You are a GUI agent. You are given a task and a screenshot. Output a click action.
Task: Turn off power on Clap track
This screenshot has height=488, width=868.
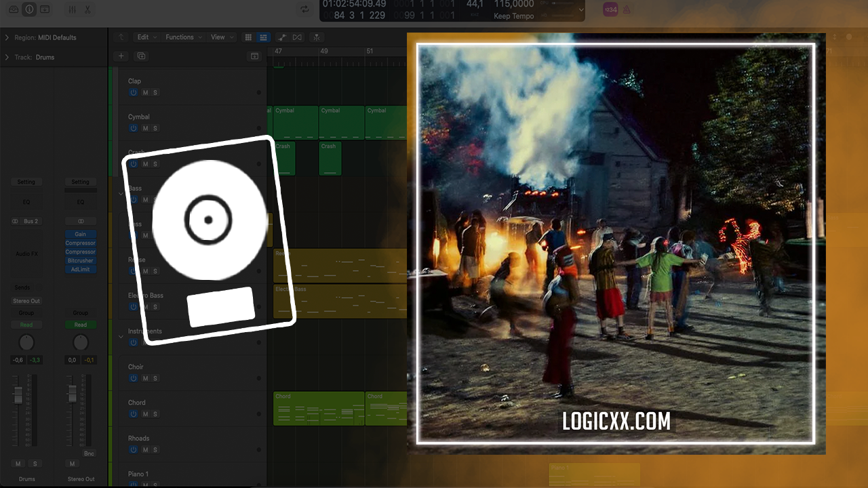(134, 92)
